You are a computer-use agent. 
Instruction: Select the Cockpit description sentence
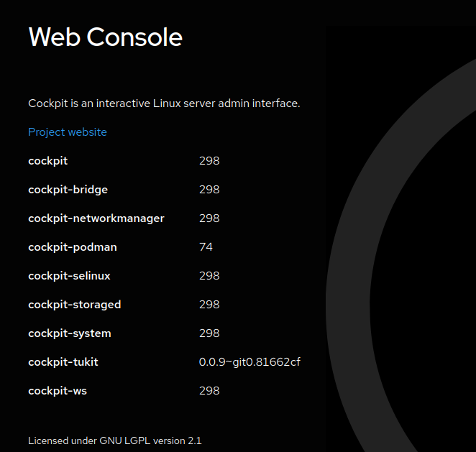(x=164, y=103)
